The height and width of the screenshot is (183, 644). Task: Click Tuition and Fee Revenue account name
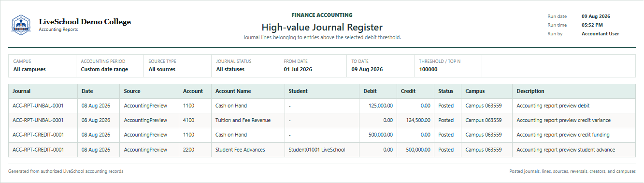(x=243, y=120)
